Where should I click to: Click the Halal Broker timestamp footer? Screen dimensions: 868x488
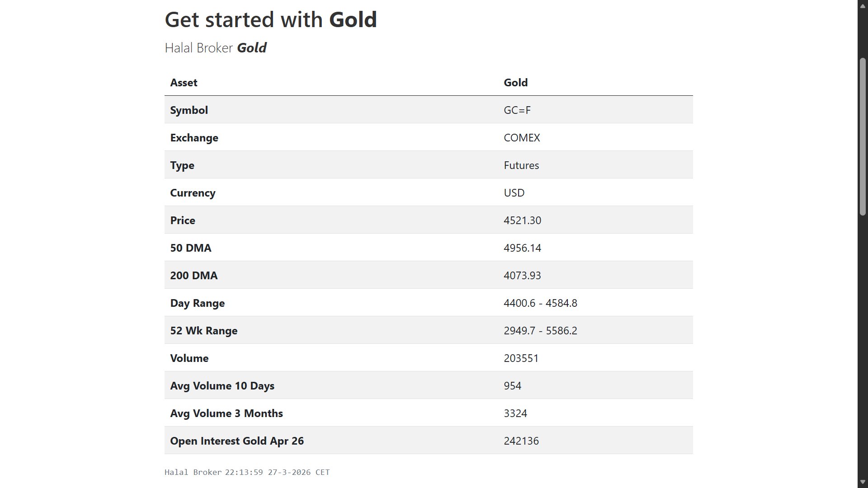coord(247,472)
